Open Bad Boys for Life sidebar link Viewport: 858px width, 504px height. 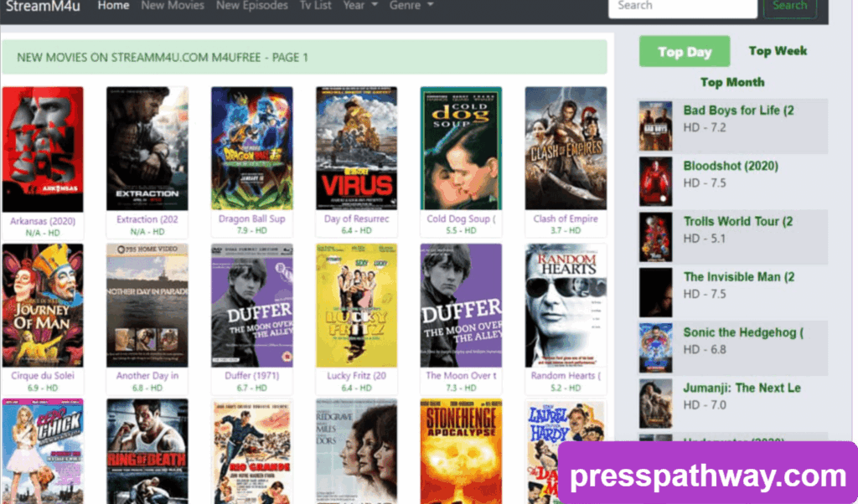point(738,111)
